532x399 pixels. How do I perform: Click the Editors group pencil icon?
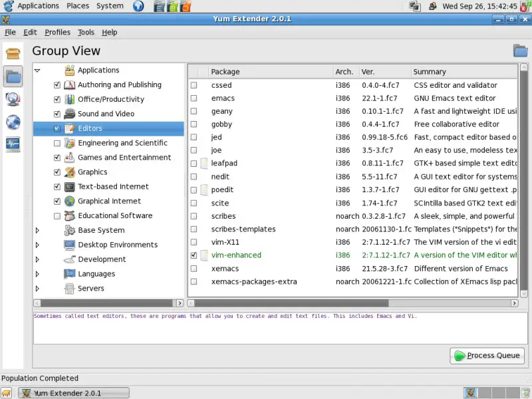[x=70, y=128]
